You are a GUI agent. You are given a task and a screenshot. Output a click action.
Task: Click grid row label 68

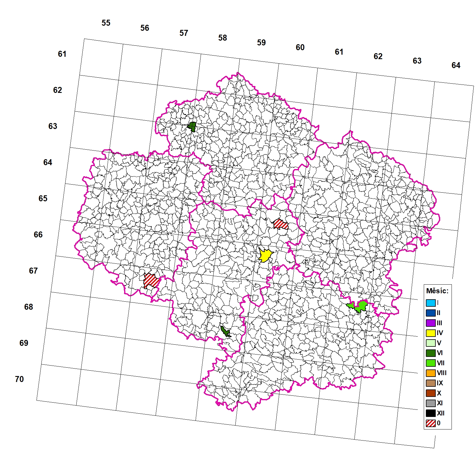[29, 307]
